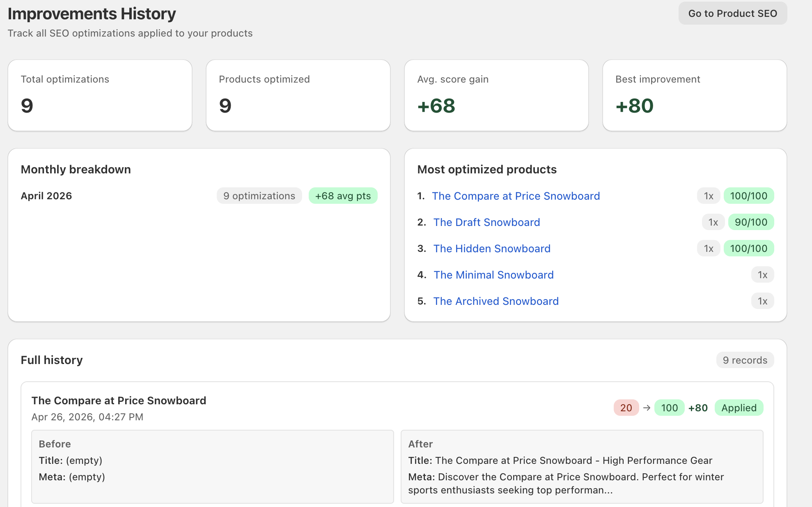The width and height of the screenshot is (812, 507).
Task: Click the +80 best improvement value
Action: coord(634,106)
